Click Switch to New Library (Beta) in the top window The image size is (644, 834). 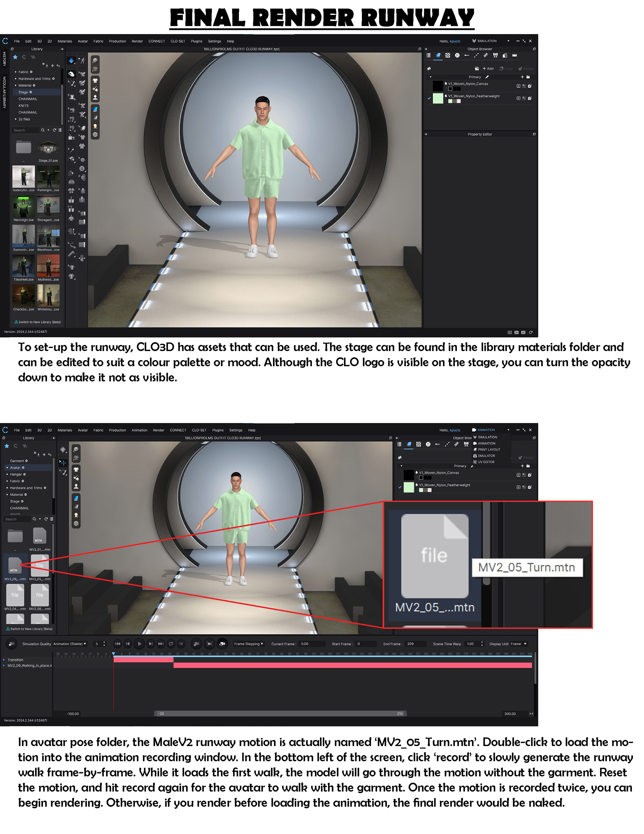38,322
